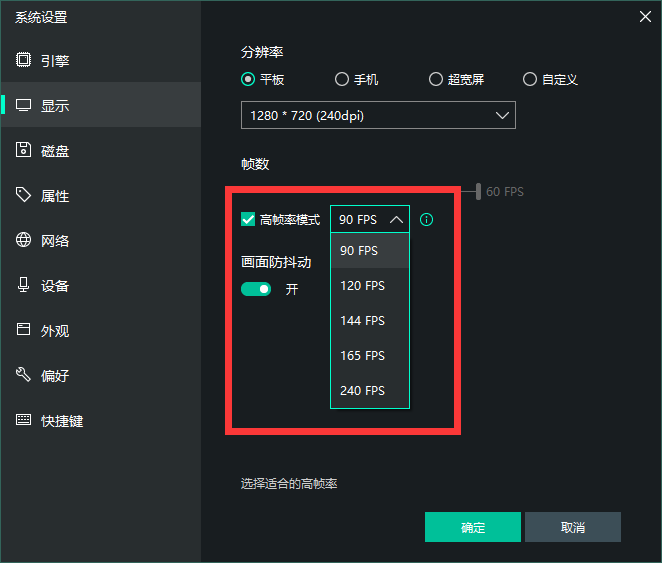This screenshot has width=662, height=563.
Task: Click the 60 FPS slider handle
Action: [x=478, y=191]
